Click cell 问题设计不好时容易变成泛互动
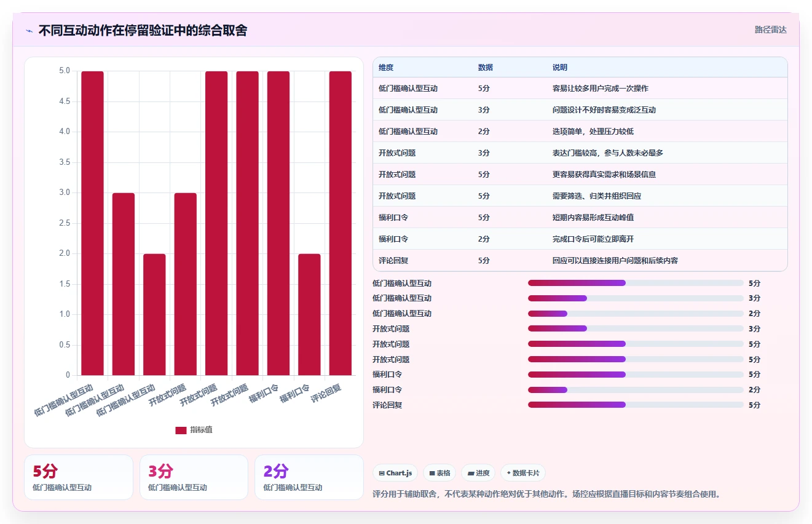The image size is (812, 524). (604, 110)
